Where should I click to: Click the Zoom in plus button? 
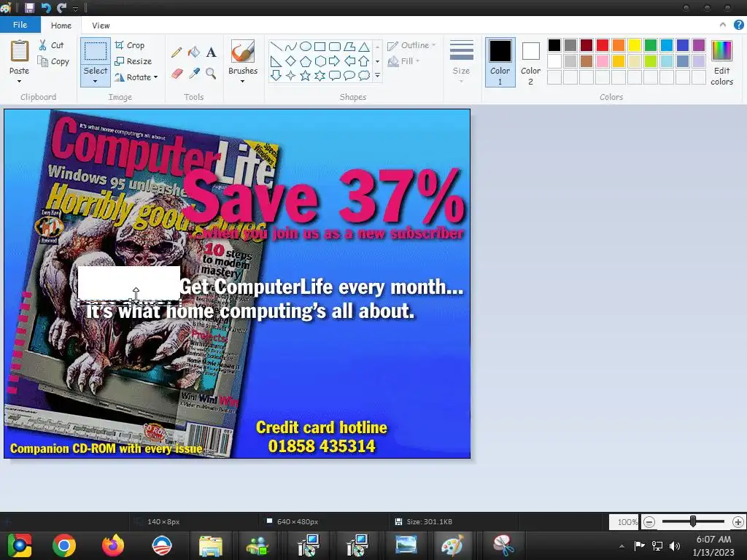[x=738, y=522]
